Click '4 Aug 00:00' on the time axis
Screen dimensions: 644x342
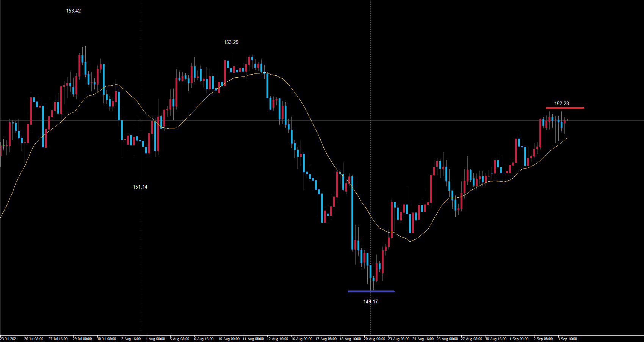[155, 339]
